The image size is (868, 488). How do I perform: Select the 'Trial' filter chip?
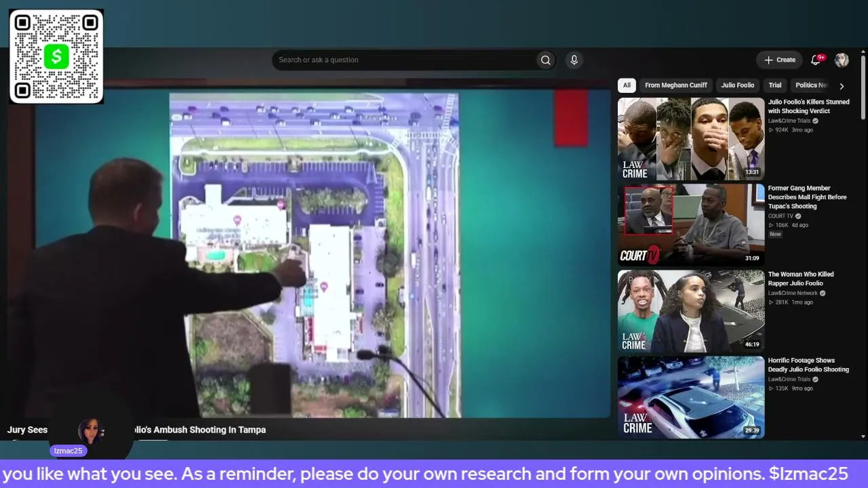775,85
